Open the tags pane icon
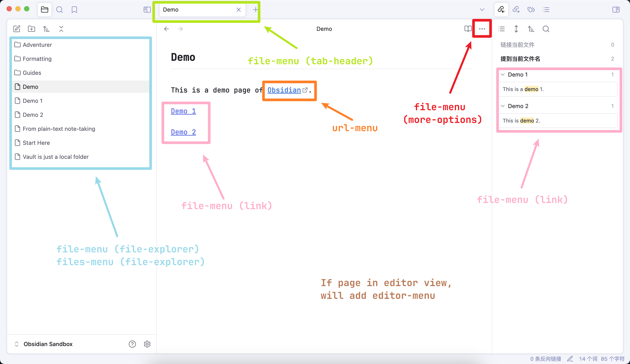Image resolution: width=630 pixels, height=364 pixels. coord(531,9)
